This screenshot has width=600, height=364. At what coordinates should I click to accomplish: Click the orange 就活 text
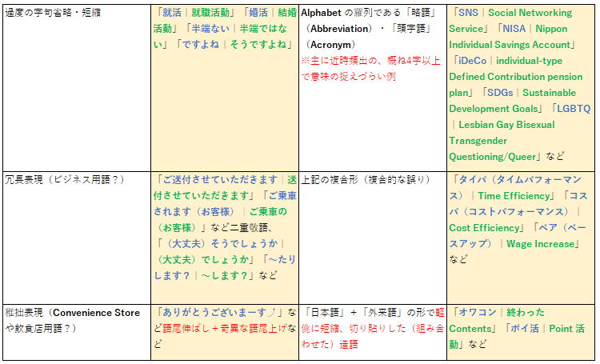pos(172,13)
